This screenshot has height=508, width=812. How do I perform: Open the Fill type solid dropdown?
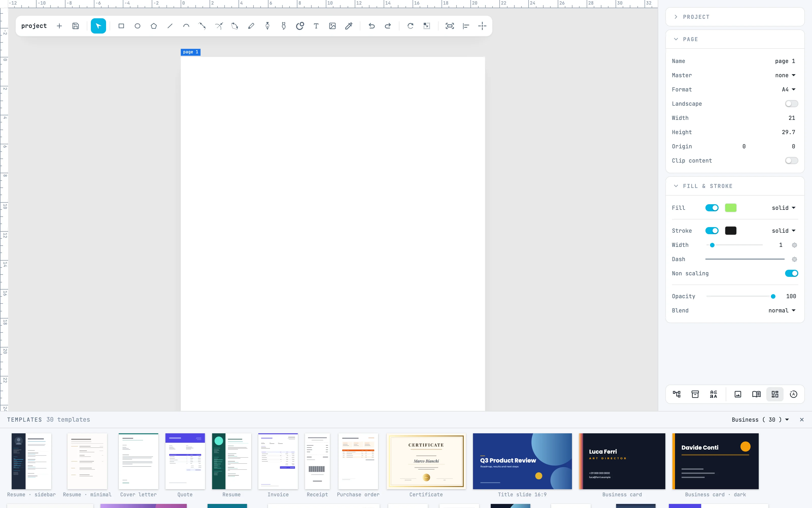point(784,208)
